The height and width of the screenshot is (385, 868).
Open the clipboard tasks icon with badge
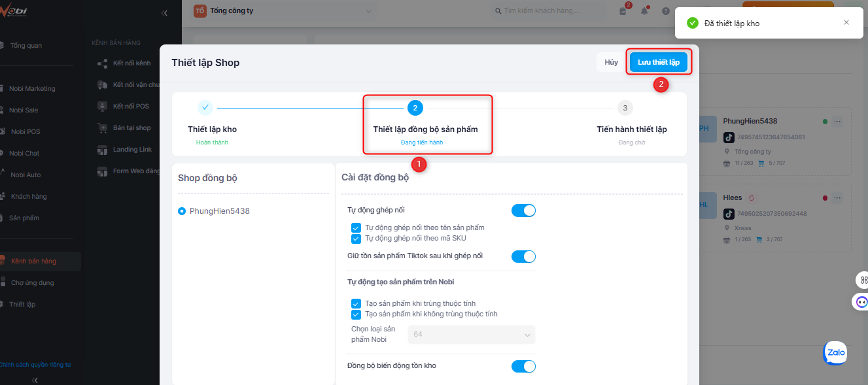pos(623,11)
